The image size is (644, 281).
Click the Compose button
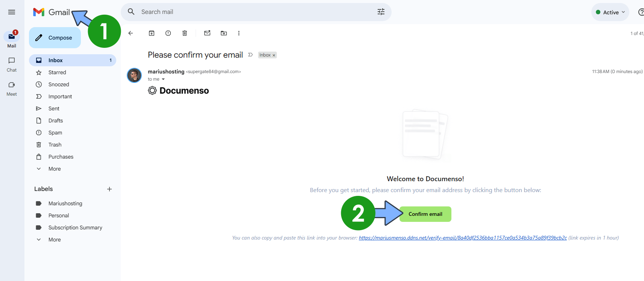(55, 38)
